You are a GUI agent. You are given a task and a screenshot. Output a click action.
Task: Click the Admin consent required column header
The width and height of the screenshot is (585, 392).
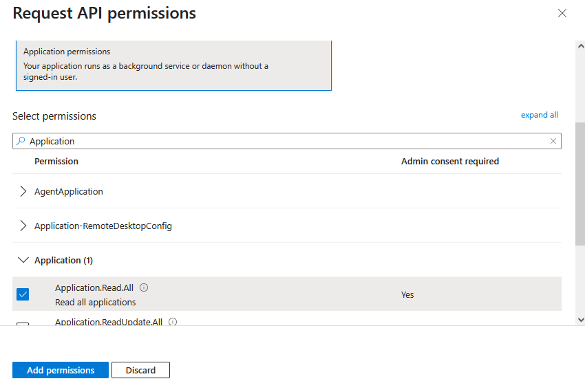point(449,162)
